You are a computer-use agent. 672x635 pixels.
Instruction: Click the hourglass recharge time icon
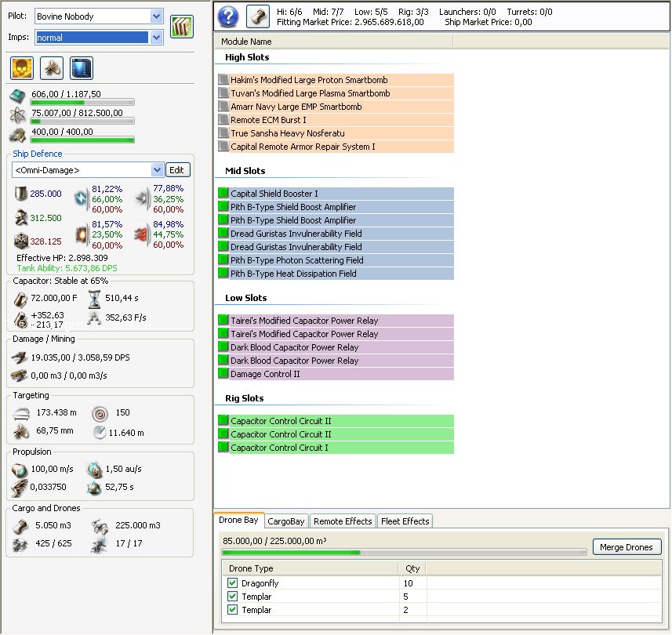pyautogui.click(x=94, y=299)
